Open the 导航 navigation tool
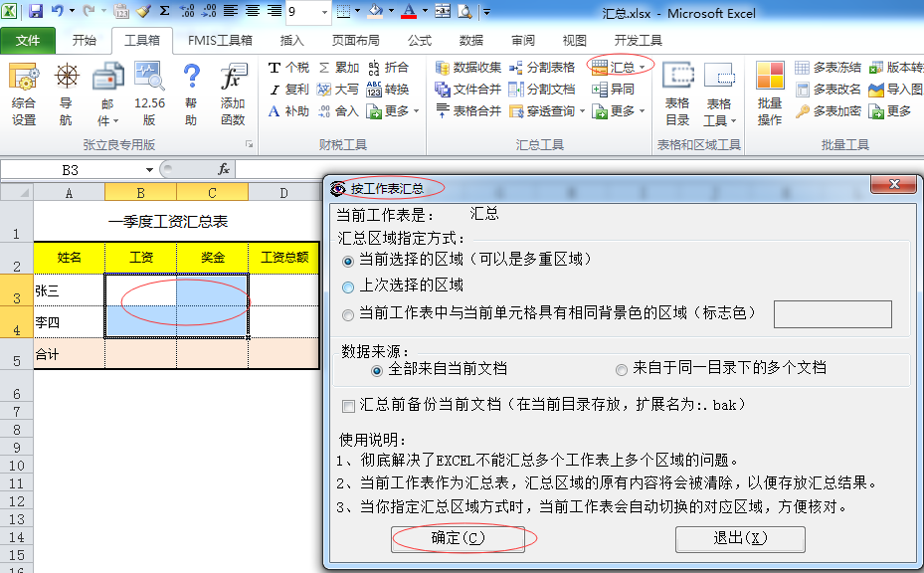The width and height of the screenshot is (924, 573). point(66,94)
